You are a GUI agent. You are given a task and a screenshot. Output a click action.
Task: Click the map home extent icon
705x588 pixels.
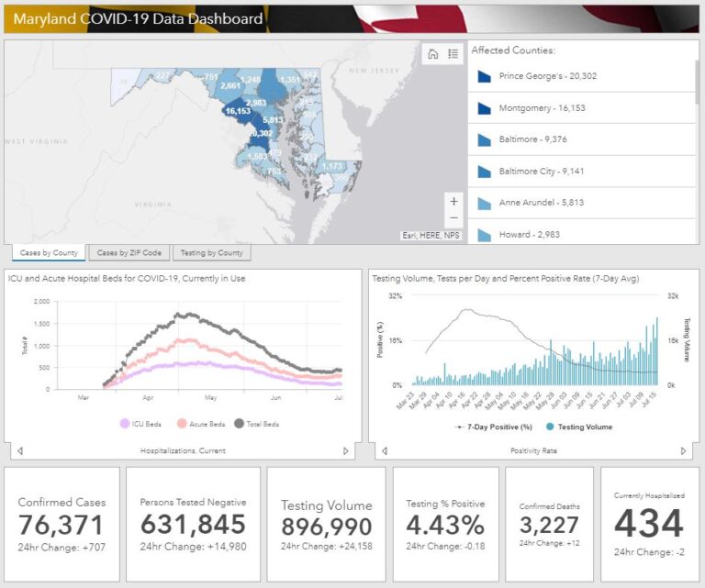tap(433, 54)
